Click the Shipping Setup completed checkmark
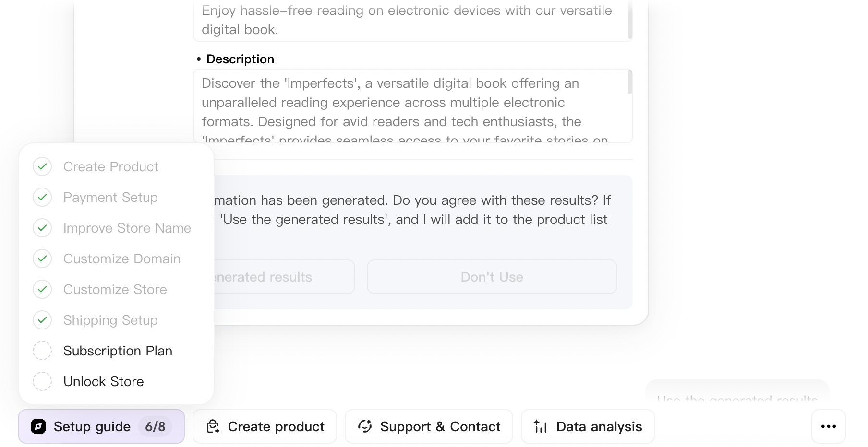868x447 pixels. tap(42, 320)
